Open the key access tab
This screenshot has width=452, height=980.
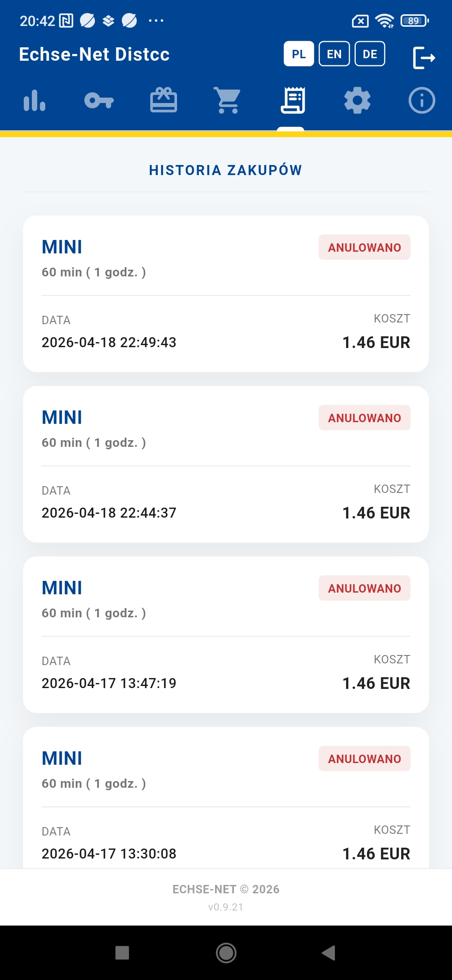tap(99, 101)
